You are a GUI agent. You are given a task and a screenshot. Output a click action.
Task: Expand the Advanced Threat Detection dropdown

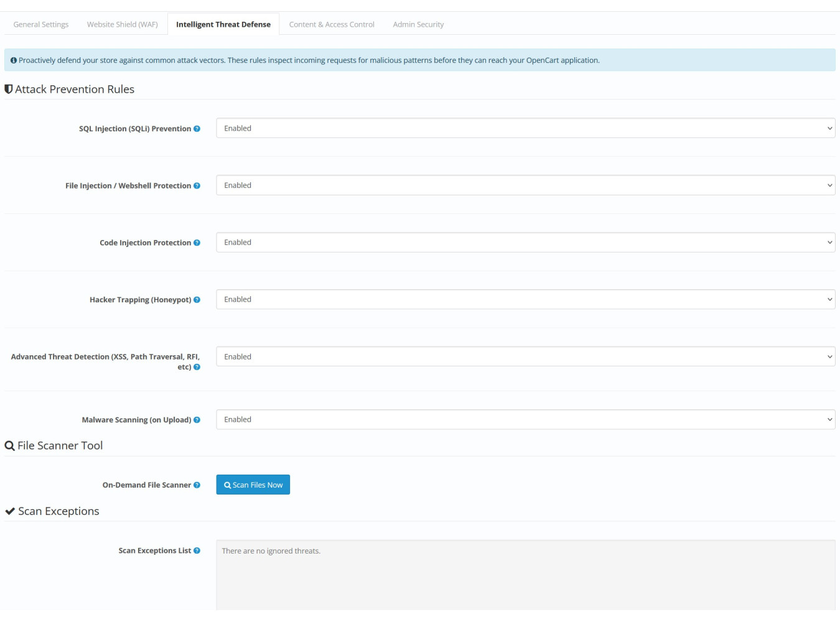pos(525,356)
